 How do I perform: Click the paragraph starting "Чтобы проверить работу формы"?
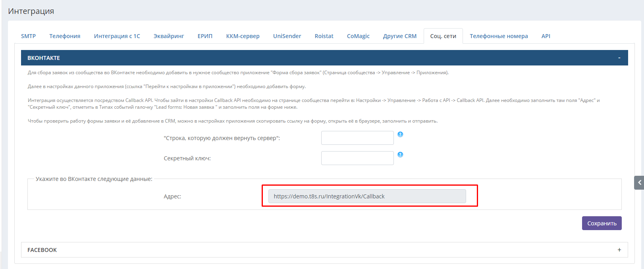pos(233,121)
